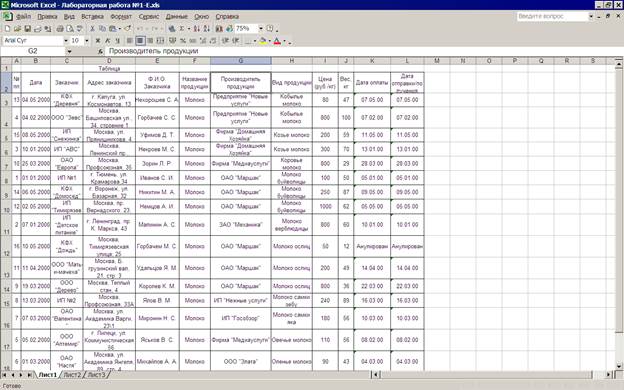Open the Формат menu
Image resolution: width=624 pixels, height=390 pixels.
point(121,17)
